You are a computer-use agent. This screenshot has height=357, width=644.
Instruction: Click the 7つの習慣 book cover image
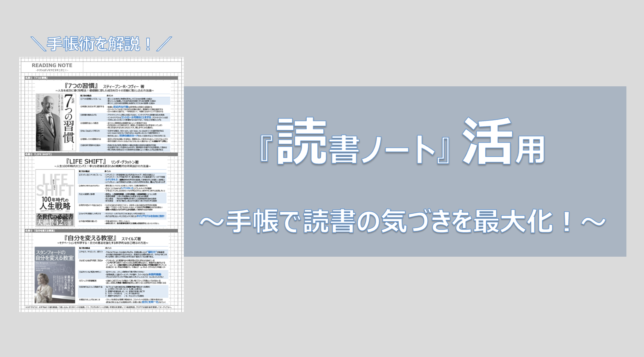[56, 122]
